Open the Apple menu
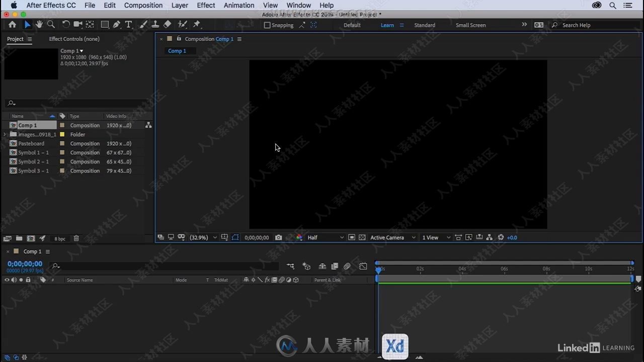 [14, 5]
